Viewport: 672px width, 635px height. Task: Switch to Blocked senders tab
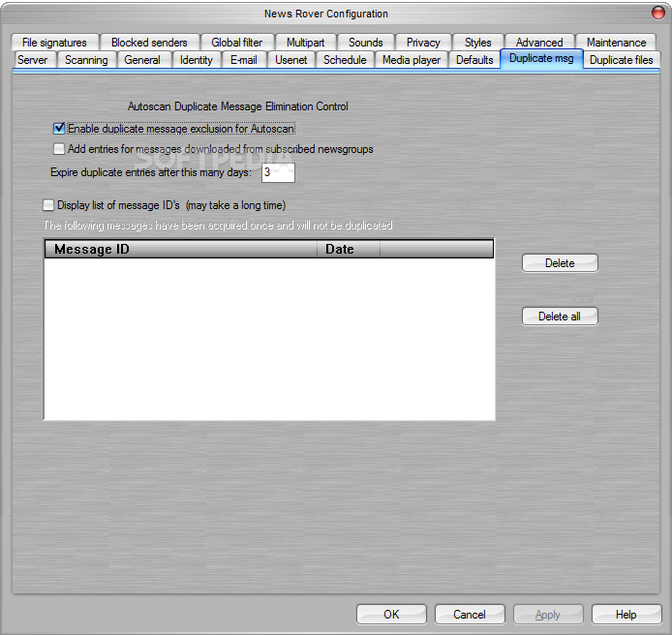[x=149, y=43]
